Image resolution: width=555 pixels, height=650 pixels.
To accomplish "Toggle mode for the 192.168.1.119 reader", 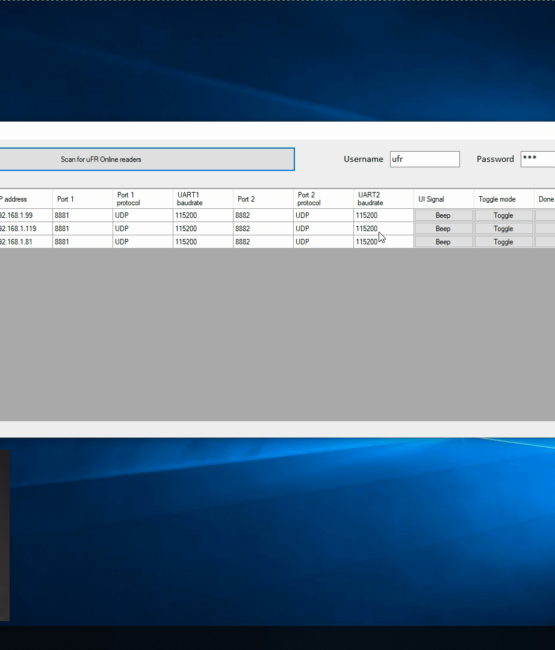I will pos(503,228).
